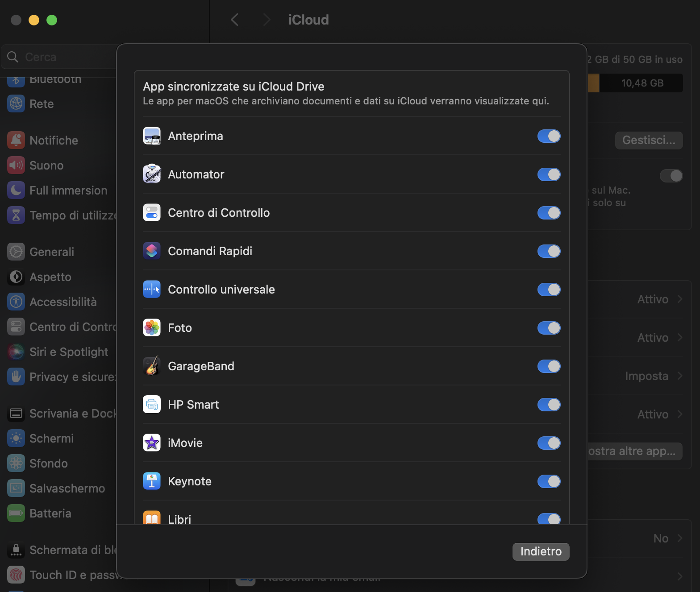
Task: Open Schermata di blocco settings
Action: (62, 550)
